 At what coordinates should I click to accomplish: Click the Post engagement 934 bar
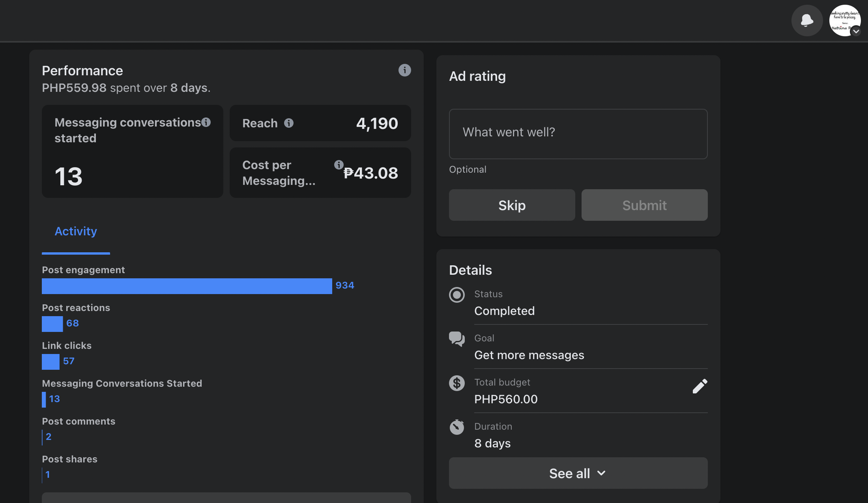tap(187, 286)
